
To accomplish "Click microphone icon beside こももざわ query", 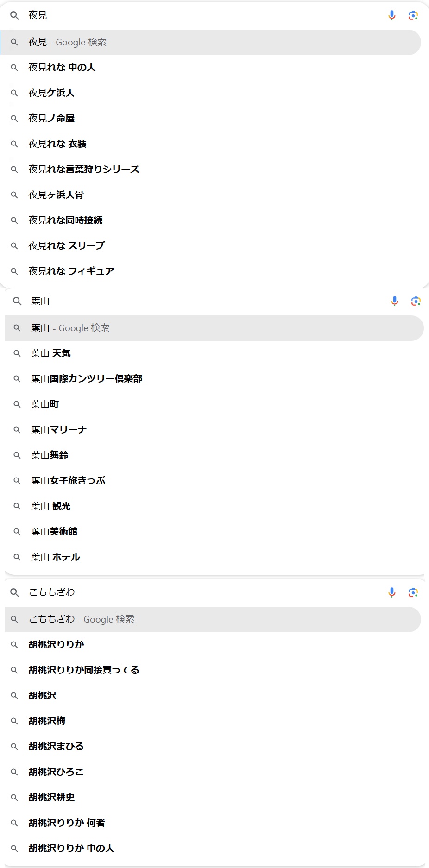I will (x=392, y=592).
